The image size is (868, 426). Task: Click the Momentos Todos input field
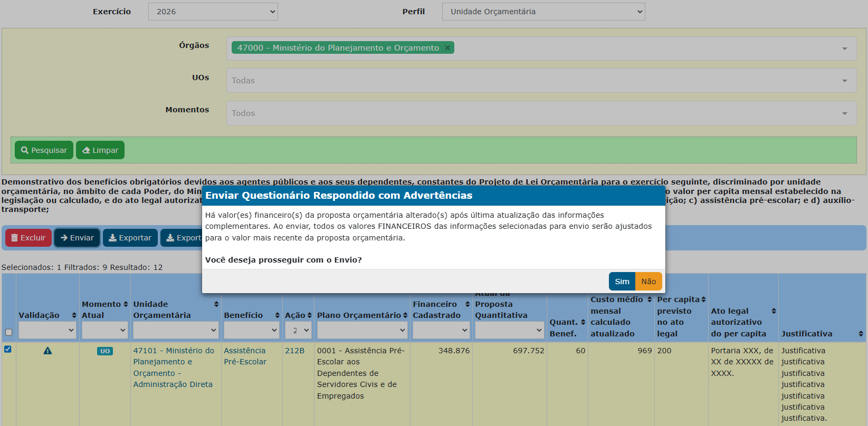coord(541,113)
